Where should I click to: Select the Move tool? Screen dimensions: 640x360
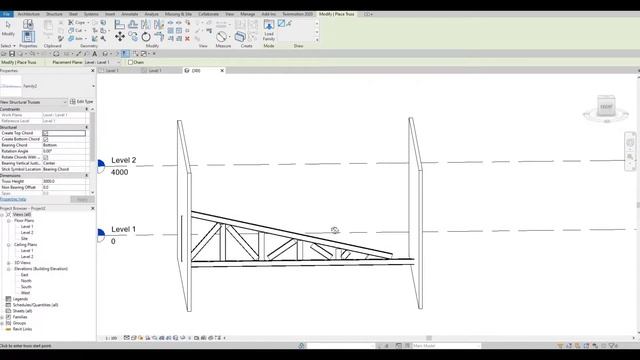click(x=120, y=37)
